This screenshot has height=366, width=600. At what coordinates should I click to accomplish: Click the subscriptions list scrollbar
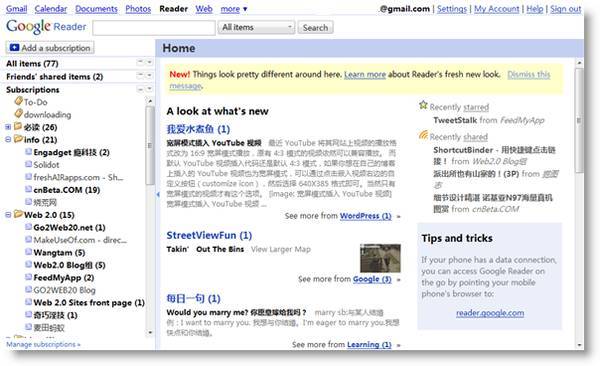150,145
